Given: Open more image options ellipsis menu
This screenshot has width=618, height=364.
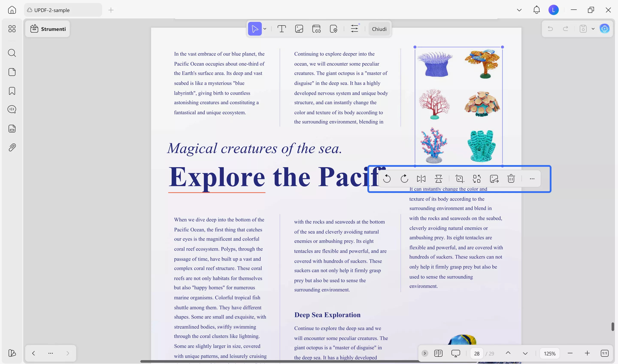Looking at the screenshot, I should 532,179.
